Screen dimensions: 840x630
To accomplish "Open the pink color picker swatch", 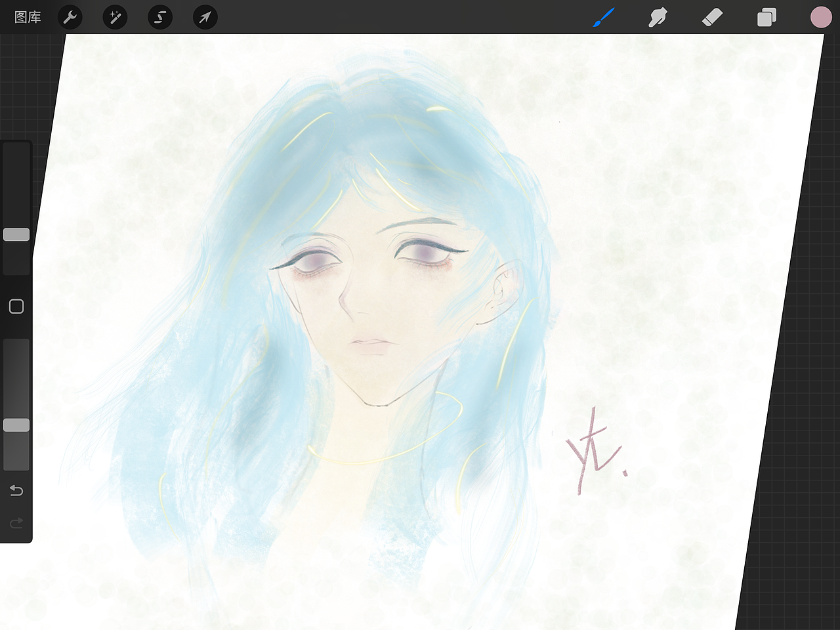I will coord(821,17).
